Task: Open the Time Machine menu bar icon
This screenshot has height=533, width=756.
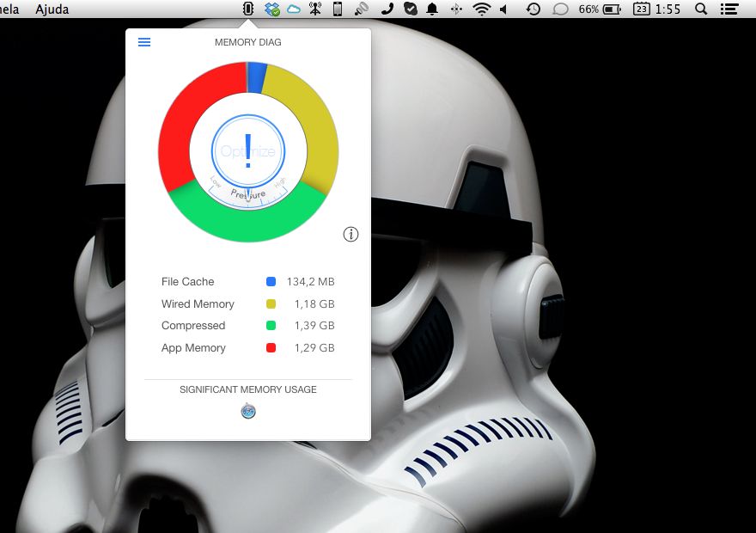Action: click(533, 9)
